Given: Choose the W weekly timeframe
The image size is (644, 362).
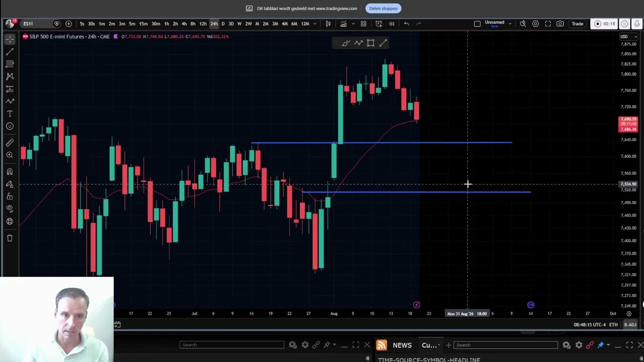Looking at the screenshot, I should [x=239, y=24].
